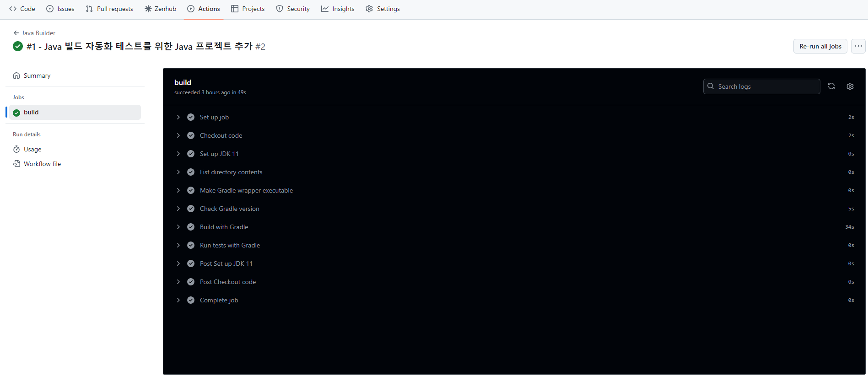Click the Issues circle icon
The height and width of the screenshot is (376, 868).
click(x=50, y=9)
